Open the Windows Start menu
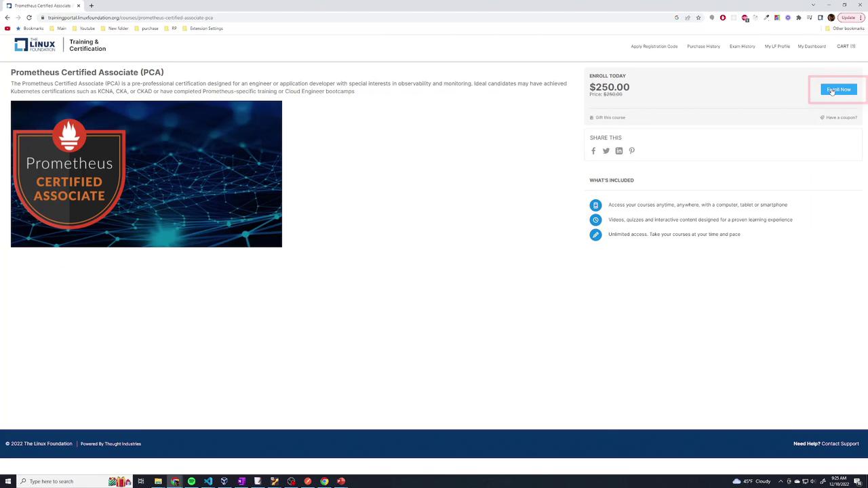868x488 pixels. coord(8,481)
